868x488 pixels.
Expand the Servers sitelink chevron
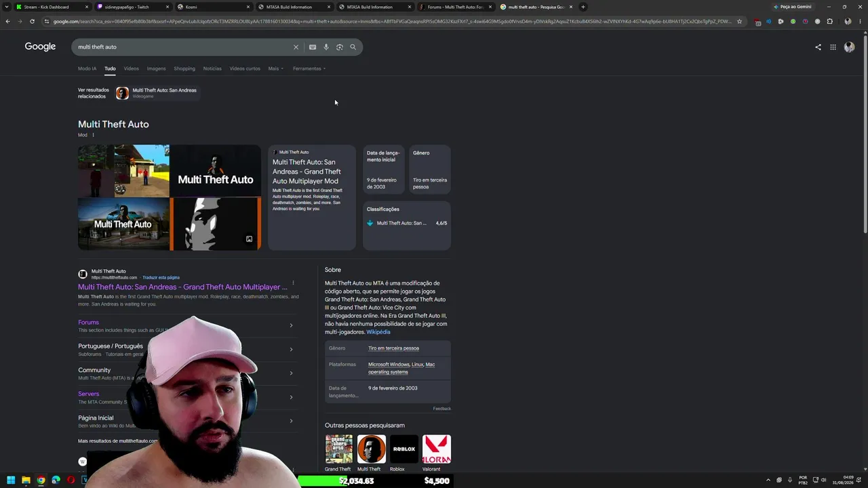click(291, 397)
